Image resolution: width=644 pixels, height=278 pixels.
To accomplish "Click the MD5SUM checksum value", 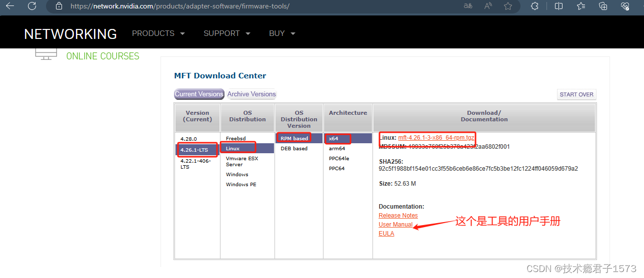I will coord(459,147).
